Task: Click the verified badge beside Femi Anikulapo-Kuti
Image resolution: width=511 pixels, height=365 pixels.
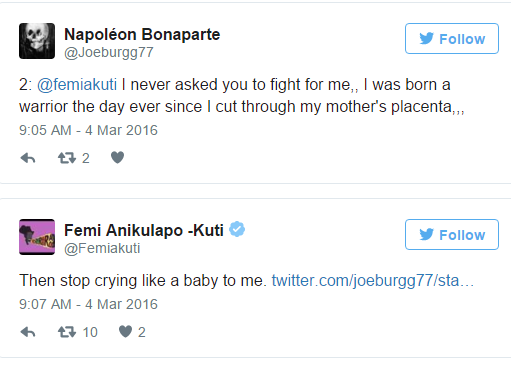Action: [x=237, y=229]
